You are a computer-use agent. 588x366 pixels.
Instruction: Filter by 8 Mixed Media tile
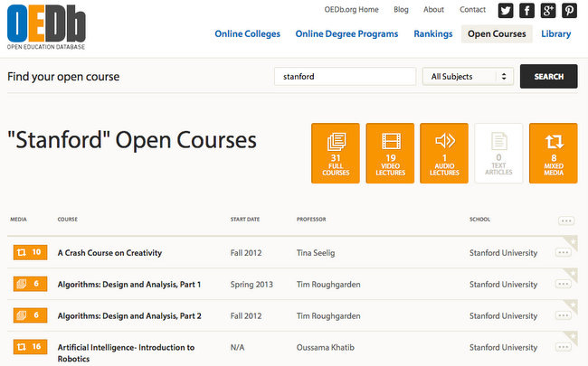point(554,154)
